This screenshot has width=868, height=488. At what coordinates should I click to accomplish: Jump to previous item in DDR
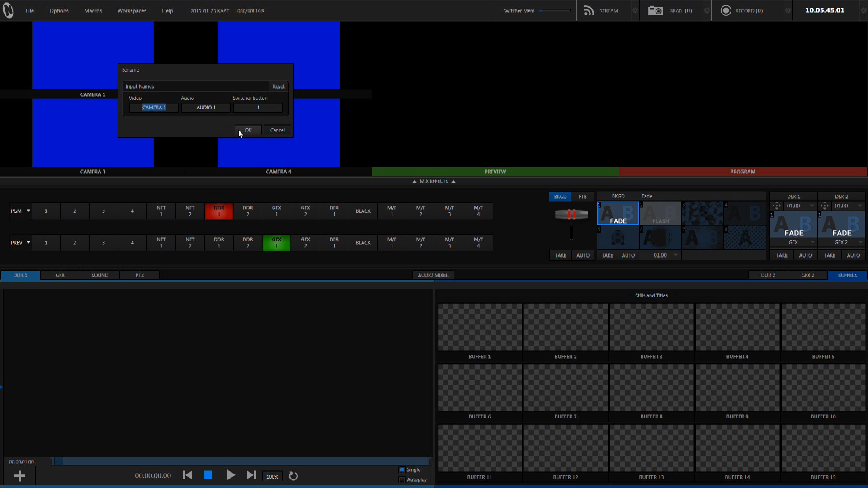[x=187, y=475]
